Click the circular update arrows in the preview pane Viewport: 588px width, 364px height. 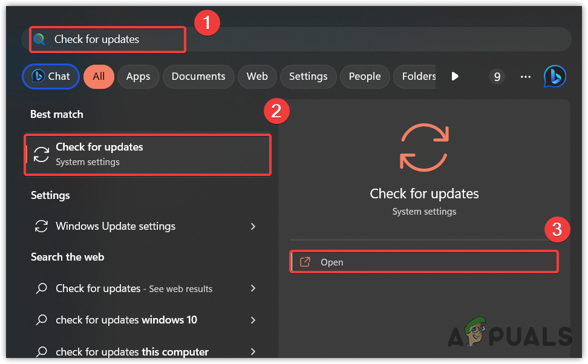[424, 147]
